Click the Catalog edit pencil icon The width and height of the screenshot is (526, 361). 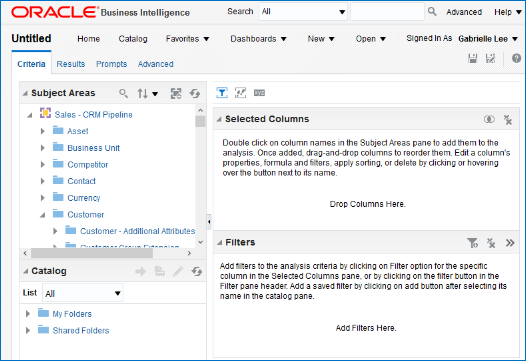178,271
